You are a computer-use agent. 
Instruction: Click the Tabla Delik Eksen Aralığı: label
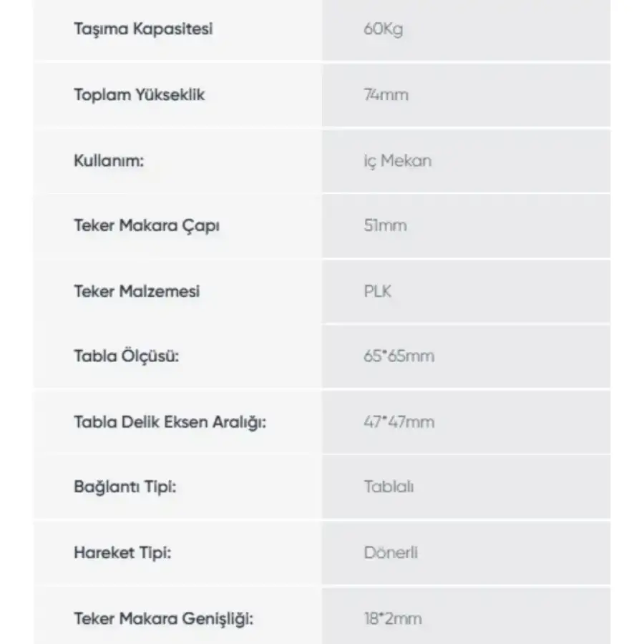point(170,422)
